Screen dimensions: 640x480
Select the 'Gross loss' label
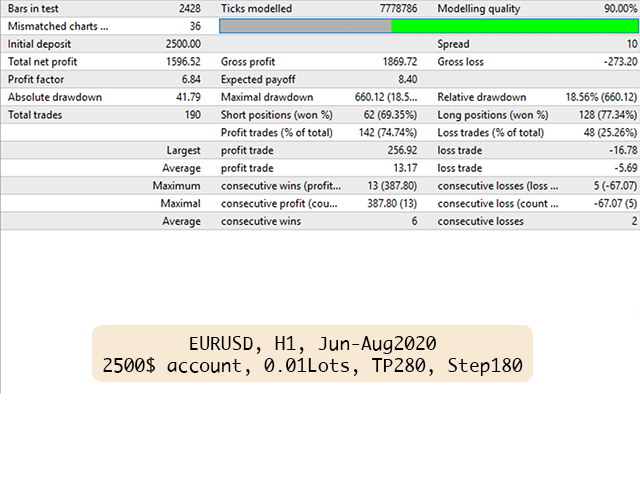460,62
